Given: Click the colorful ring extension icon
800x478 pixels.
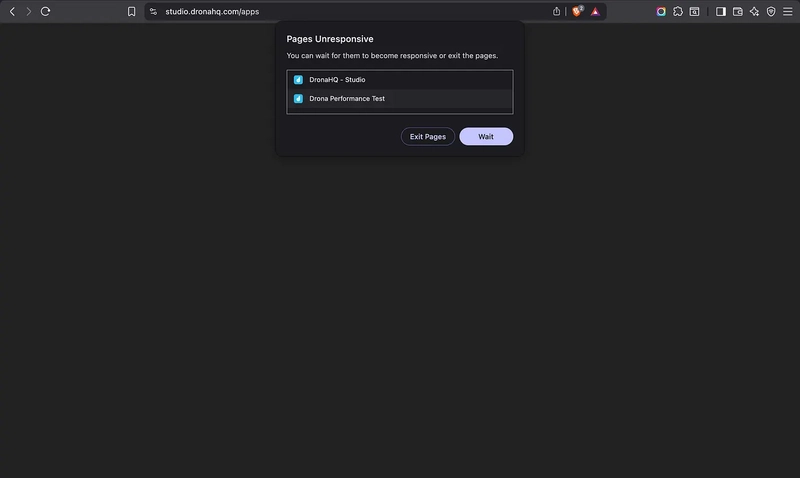Looking at the screenshot, I should tap(661, 11).
